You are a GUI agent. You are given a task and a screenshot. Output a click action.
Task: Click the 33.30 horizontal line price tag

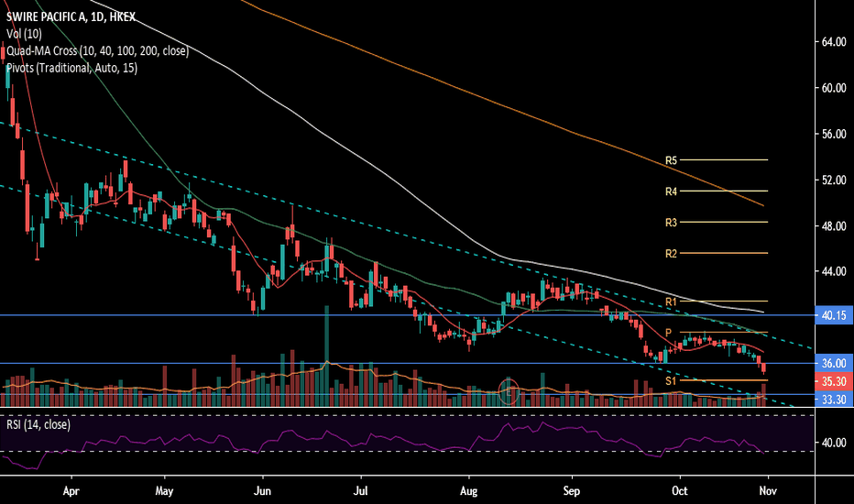point(834,400)
